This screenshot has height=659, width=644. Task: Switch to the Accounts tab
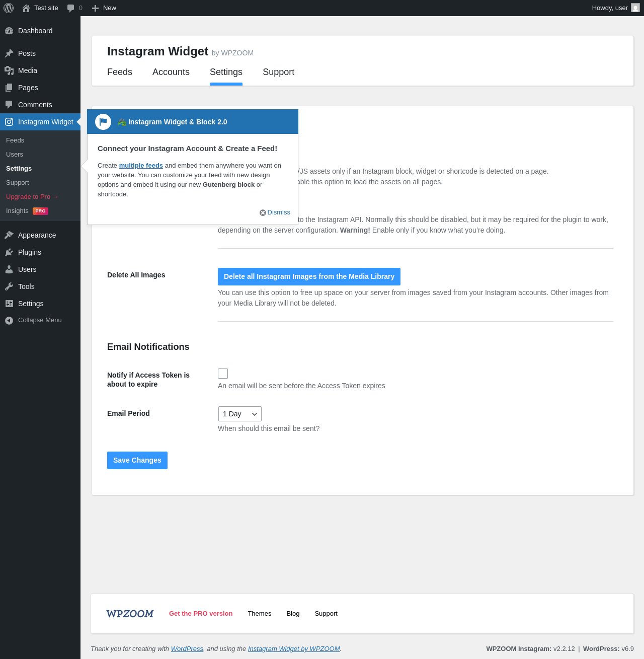[171, 72]
